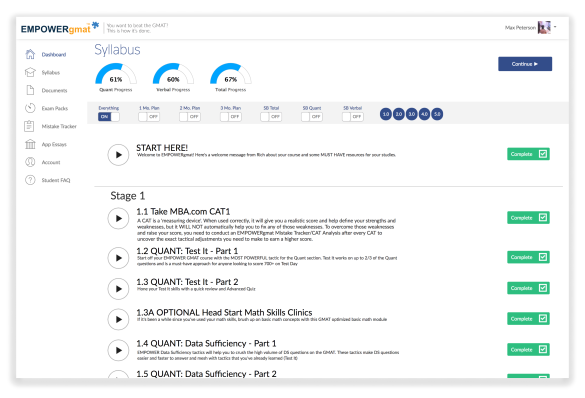The width and height of the screenshot is (585, 398).
Task: Play lesson 1.3 QUANT: Test It - Part 2
Action: pyautogui.click(x=118, y=289)
